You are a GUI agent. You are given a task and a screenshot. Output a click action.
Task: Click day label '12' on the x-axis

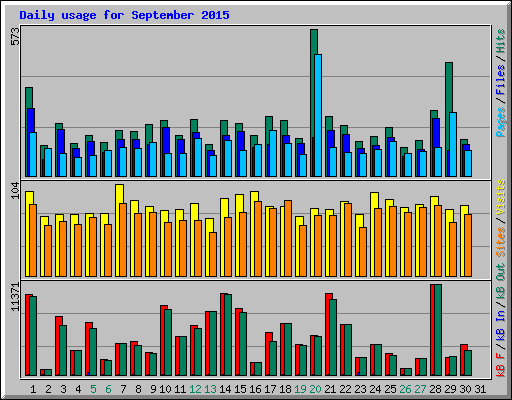pos(195,389)
